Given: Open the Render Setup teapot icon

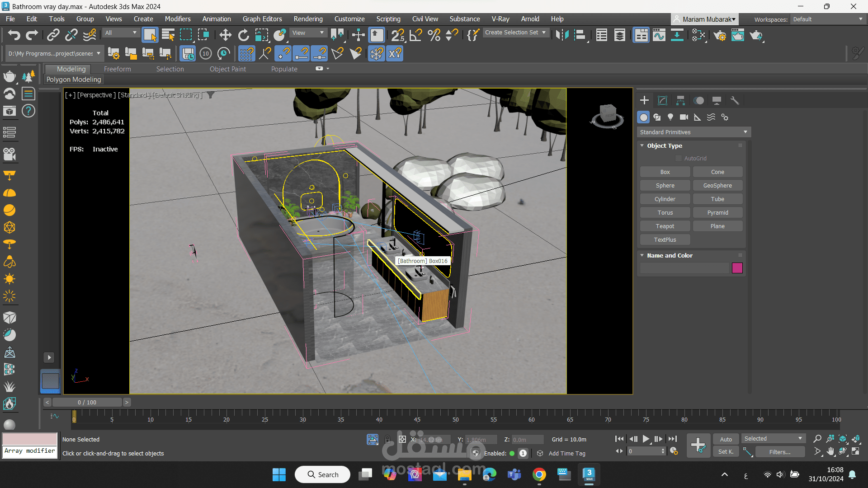Looking at the screenshot, I should [720, 35].
